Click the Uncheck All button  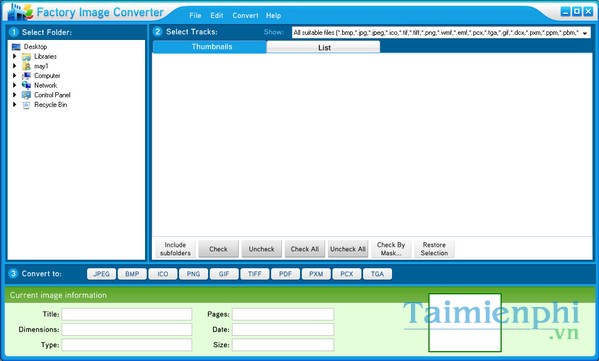tap(348, 249)
